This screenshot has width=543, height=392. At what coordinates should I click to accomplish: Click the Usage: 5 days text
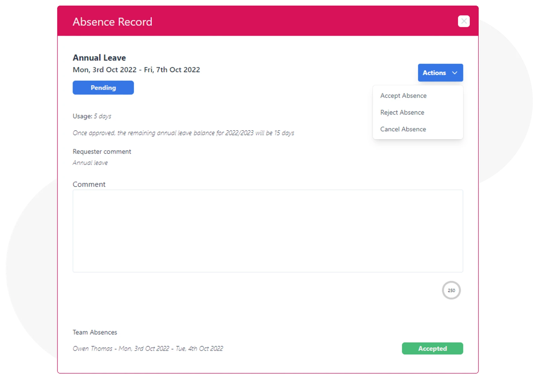tap(91, 116)
